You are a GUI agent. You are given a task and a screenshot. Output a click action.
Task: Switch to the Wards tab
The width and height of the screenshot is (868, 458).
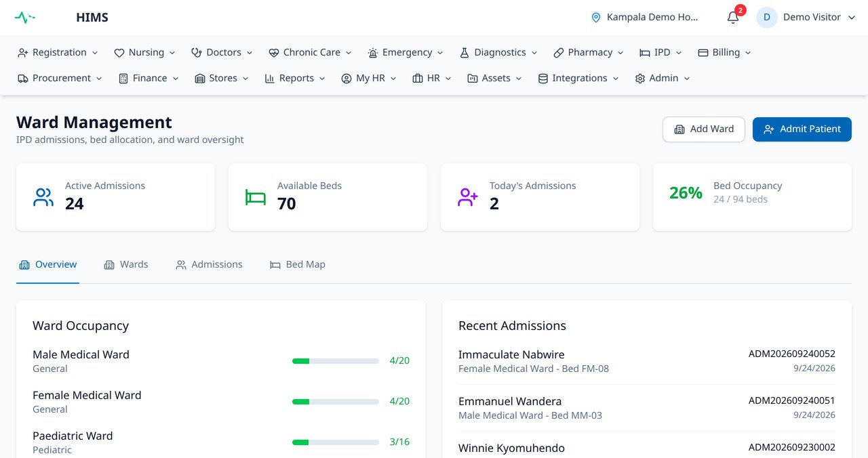click(126, 265)
